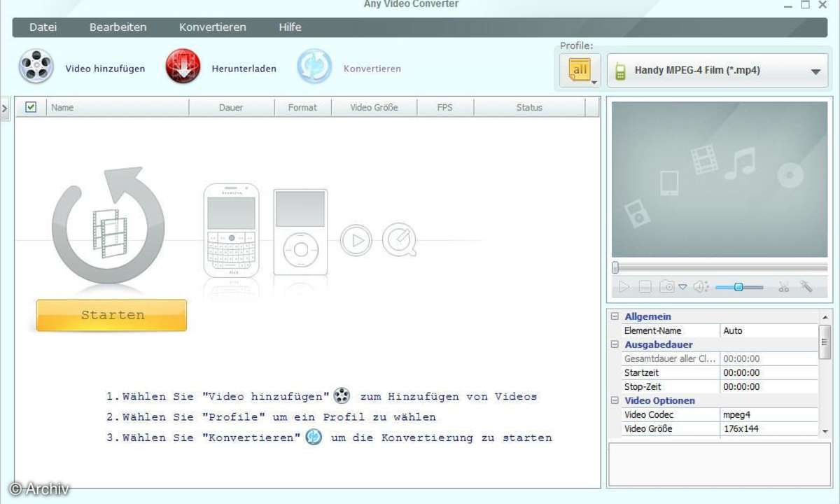Click the film reel icon in instruction step 1
Screen dimensions: 840x504
click(342, 396)
